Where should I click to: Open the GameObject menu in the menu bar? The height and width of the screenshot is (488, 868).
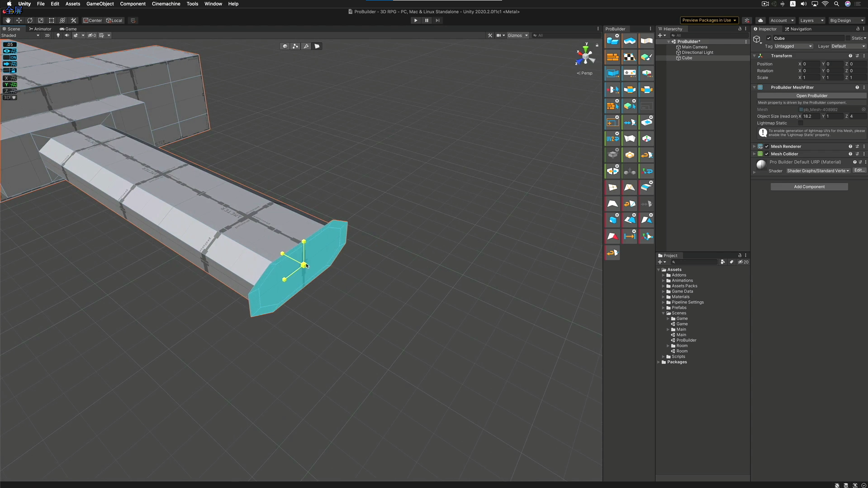click(x=100, y=4)
